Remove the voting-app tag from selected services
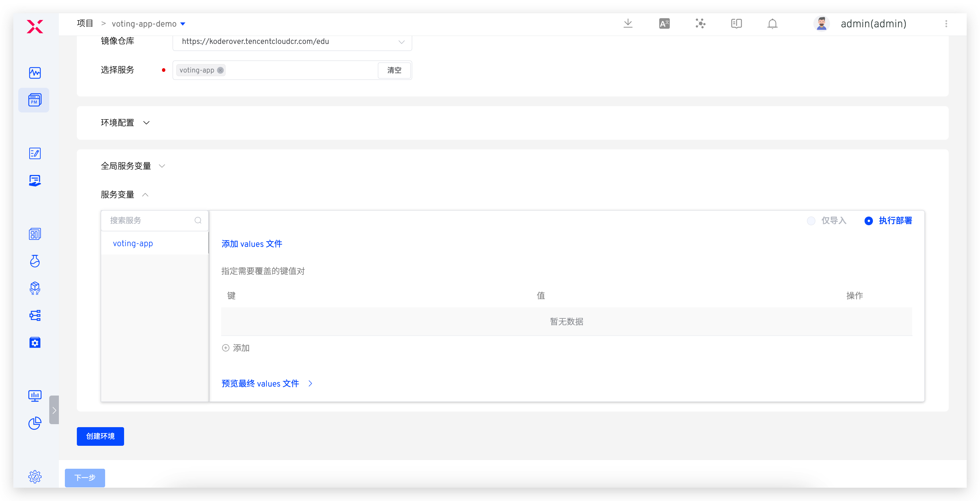The height and width of the screenshot is (501, 980). 220,70
